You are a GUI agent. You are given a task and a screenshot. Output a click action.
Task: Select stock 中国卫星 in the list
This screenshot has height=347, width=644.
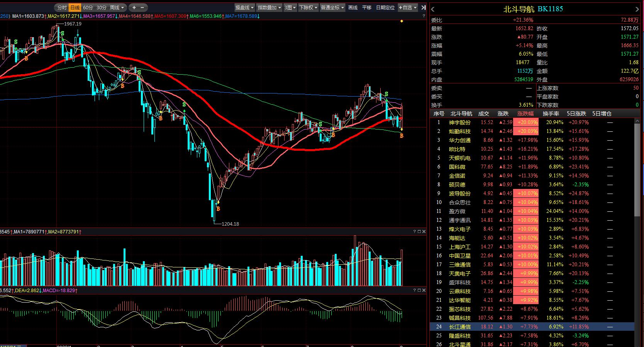(x=460, y=256)
